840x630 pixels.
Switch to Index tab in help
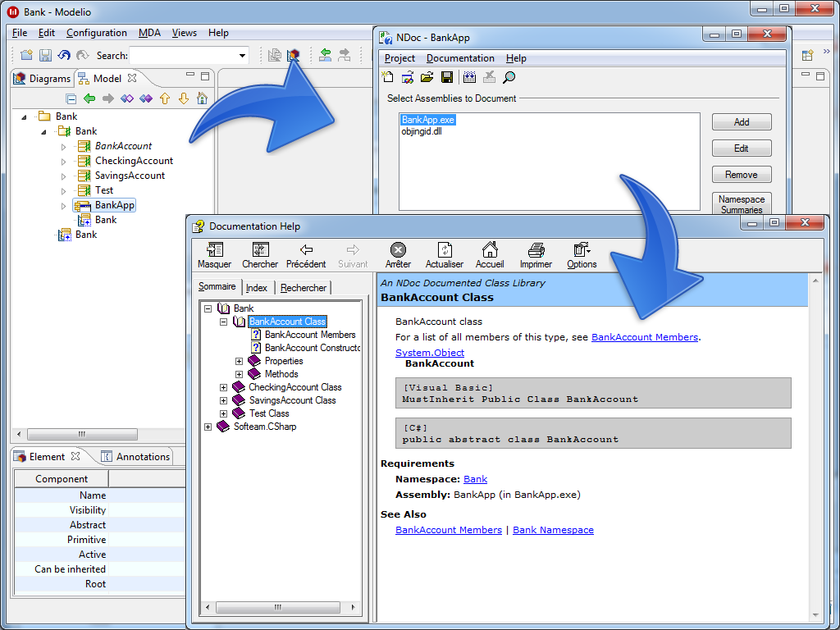257,288
